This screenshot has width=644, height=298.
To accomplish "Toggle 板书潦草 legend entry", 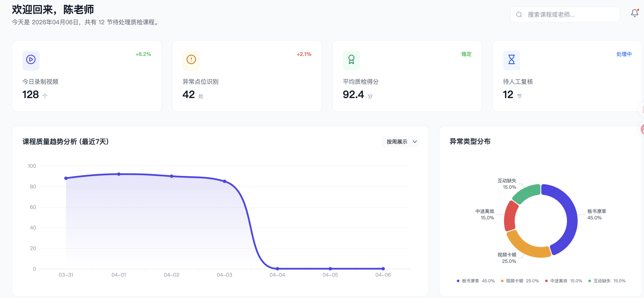I will [x=476, y=281].
